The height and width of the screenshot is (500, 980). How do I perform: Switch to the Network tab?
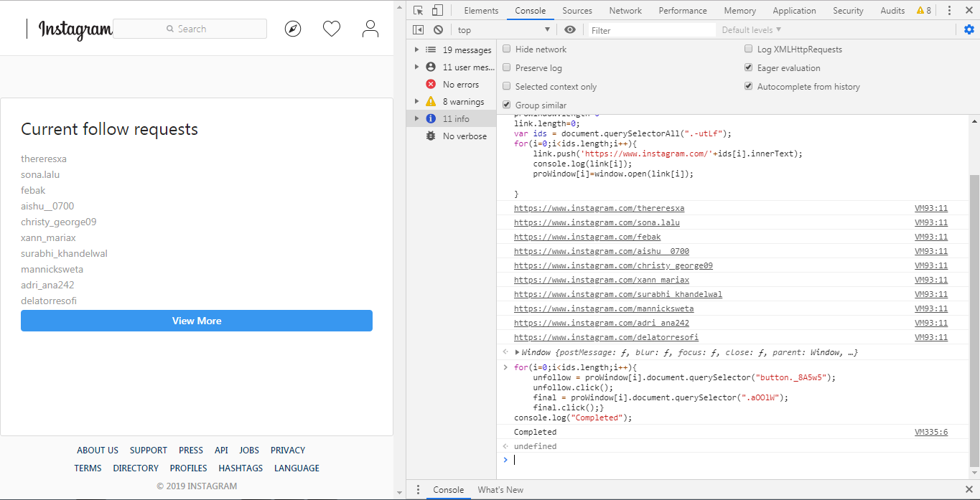coord(625,11)
